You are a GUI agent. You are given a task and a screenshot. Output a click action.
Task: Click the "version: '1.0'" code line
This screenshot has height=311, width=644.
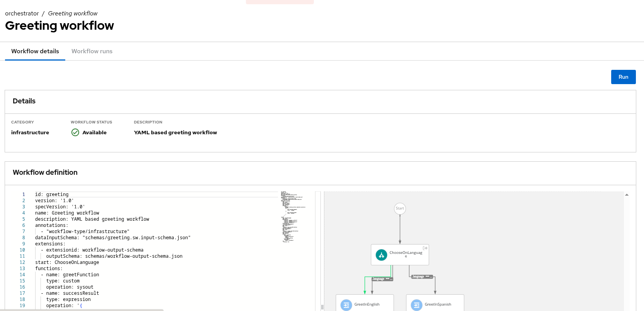point(54,201)
